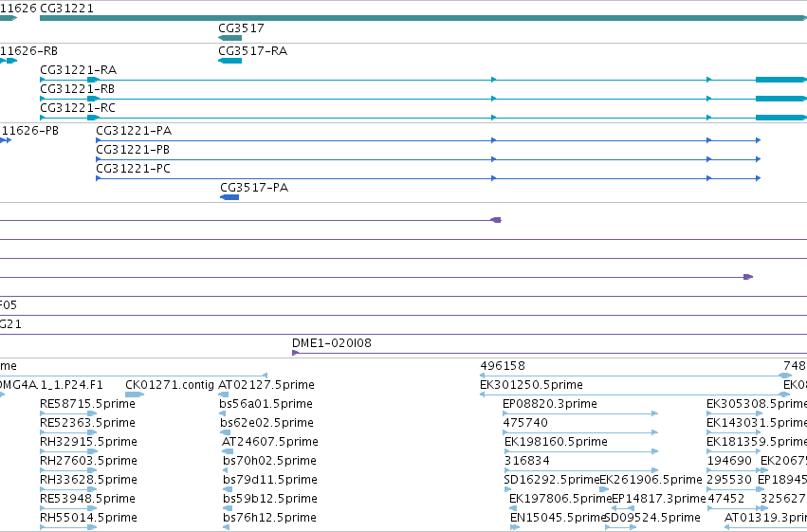Click the 475740 feature label

(525, 423)
